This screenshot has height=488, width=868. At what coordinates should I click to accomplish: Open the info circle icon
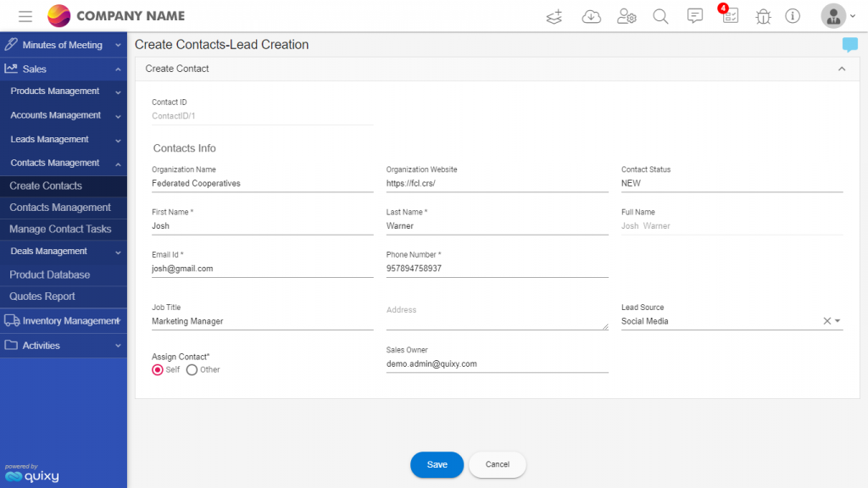[x=793, y=16]
